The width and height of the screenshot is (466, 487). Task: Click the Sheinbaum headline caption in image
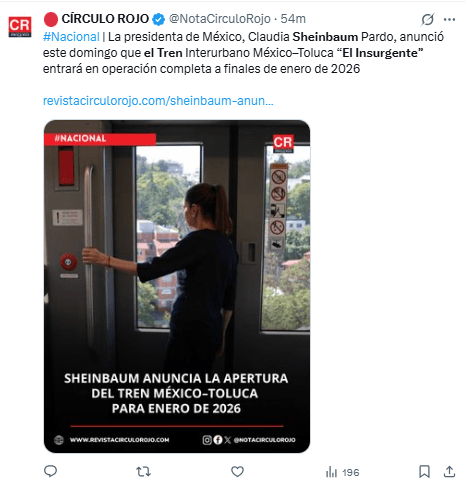[176, 393]
